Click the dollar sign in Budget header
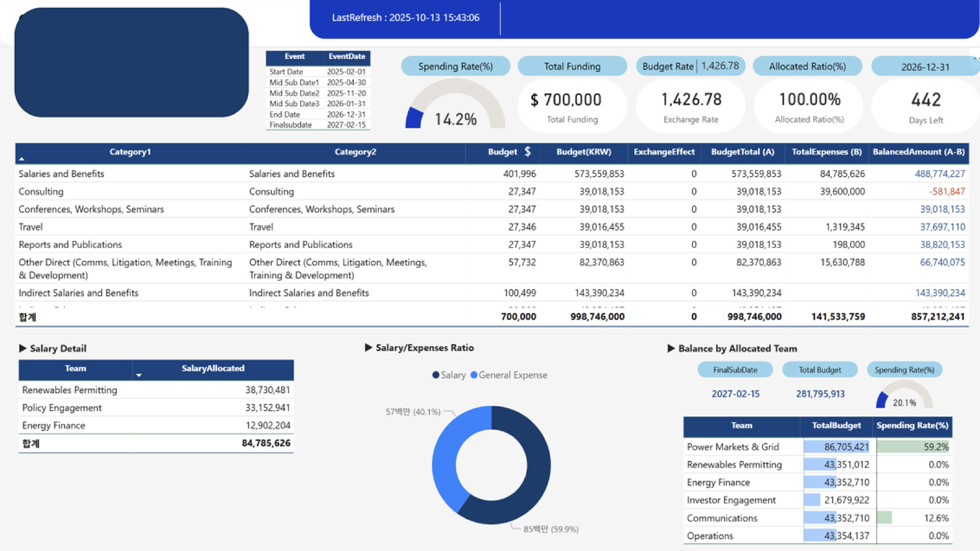980x551 pixels. coord(528,152)
